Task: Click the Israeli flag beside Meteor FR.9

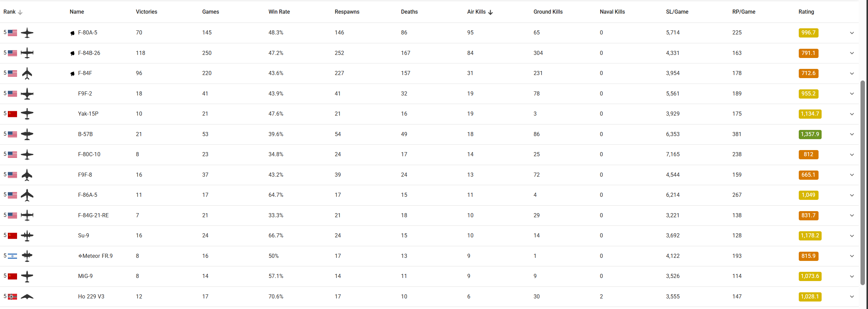Action: 13,256
